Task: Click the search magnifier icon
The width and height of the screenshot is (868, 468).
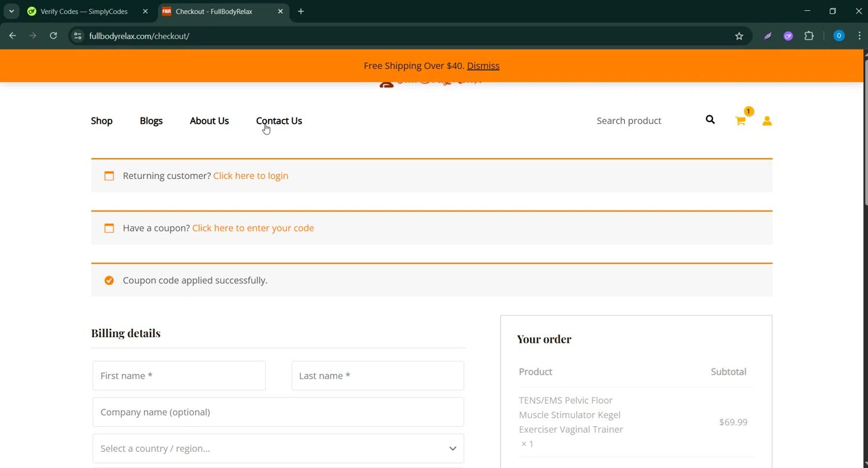Action: [710, 120]
